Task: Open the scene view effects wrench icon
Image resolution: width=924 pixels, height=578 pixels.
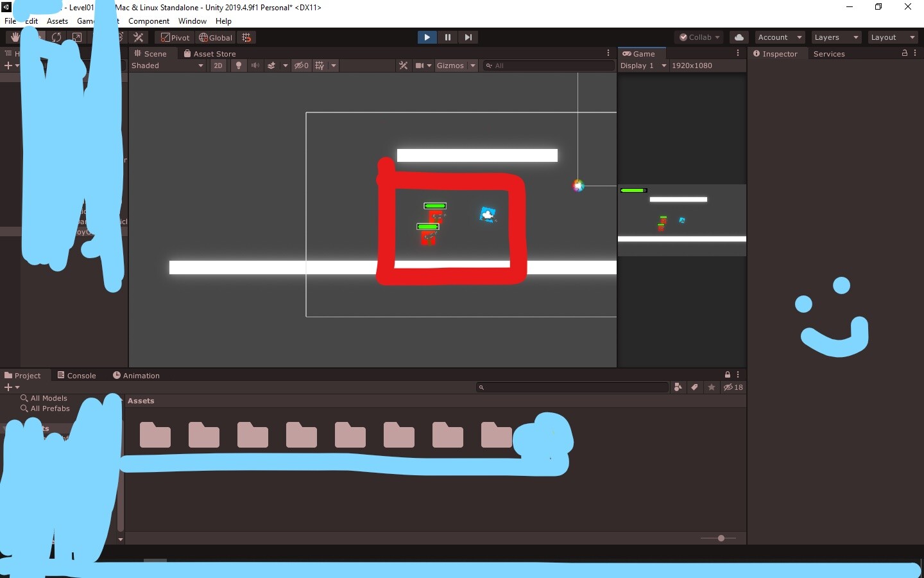Action: [403, 66]
